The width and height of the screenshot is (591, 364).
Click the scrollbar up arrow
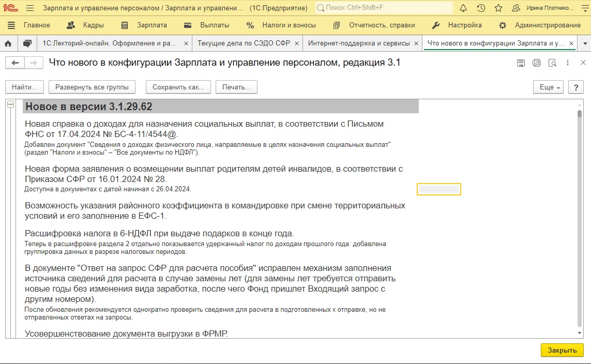(579, 105)
